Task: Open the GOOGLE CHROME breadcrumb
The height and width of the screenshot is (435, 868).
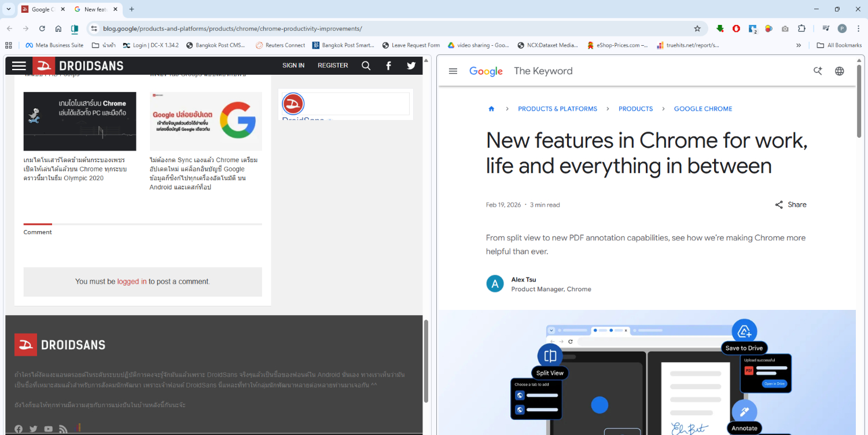Action: [703, 109]
